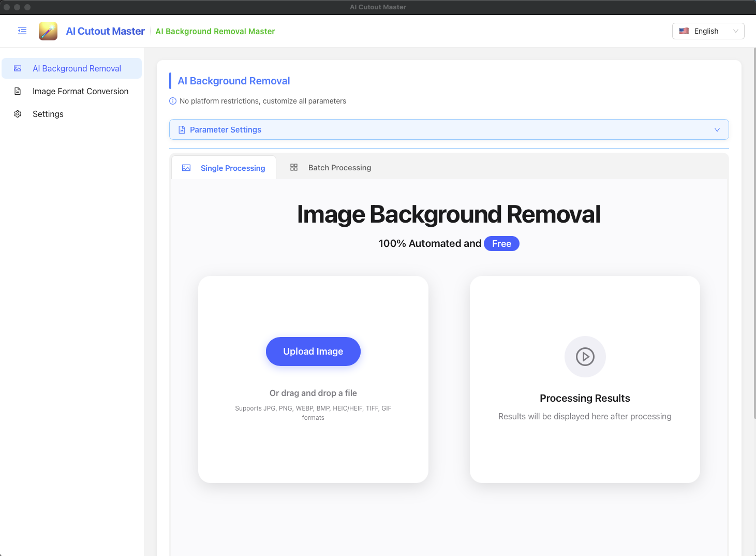Viewport: 756px width, 556px height.
Task: Click the document icon beside Image Format Conversion
Action: tap(18, 91)
